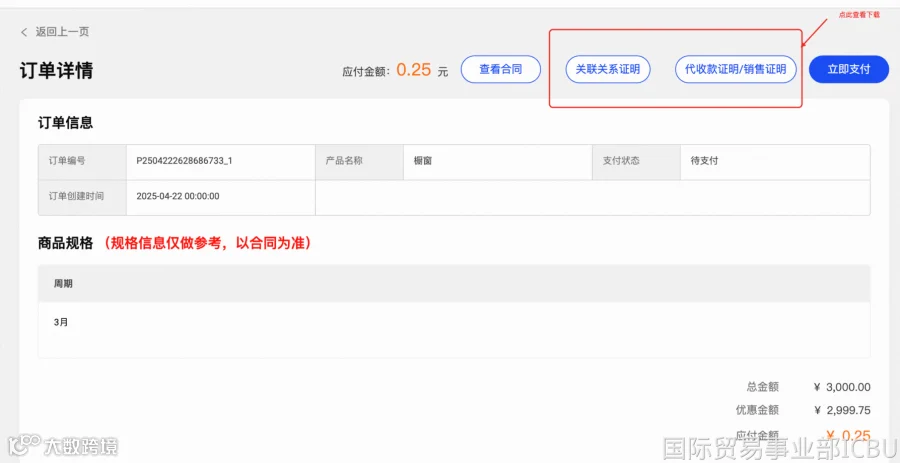The height and width of the screenshot is (463, 900).
Task: Click the red 规格信息仅做参考 notice text
Action: click(x=207, y=244)
